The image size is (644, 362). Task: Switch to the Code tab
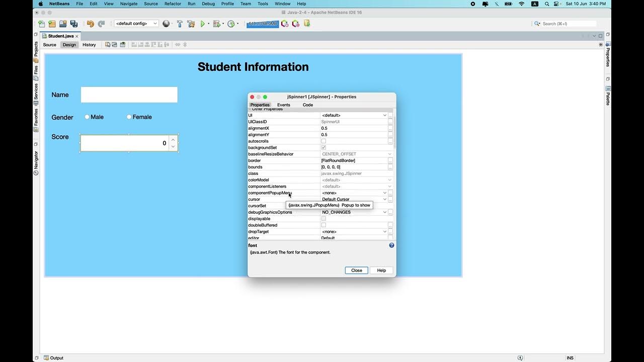(308, 105)
